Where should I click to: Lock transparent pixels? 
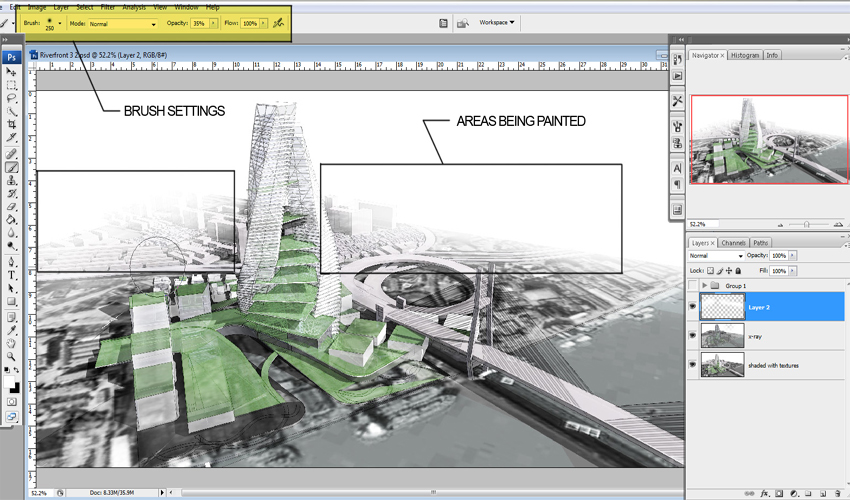710,271
